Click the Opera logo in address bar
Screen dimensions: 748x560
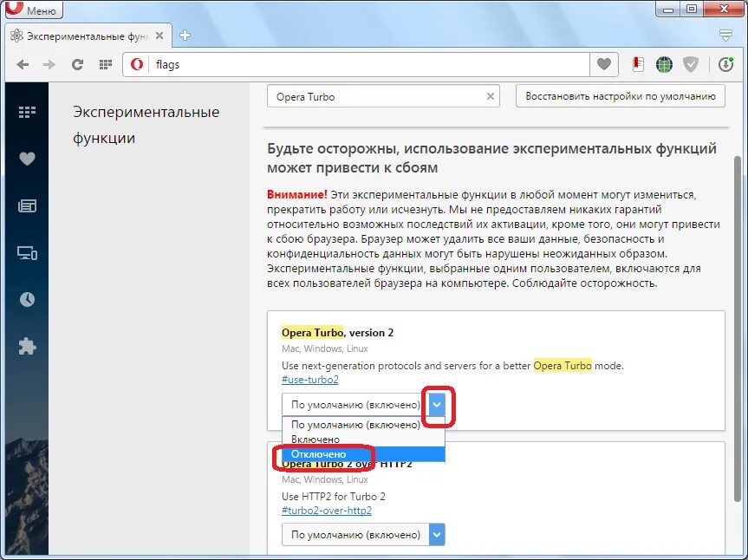tap(137, 64)
